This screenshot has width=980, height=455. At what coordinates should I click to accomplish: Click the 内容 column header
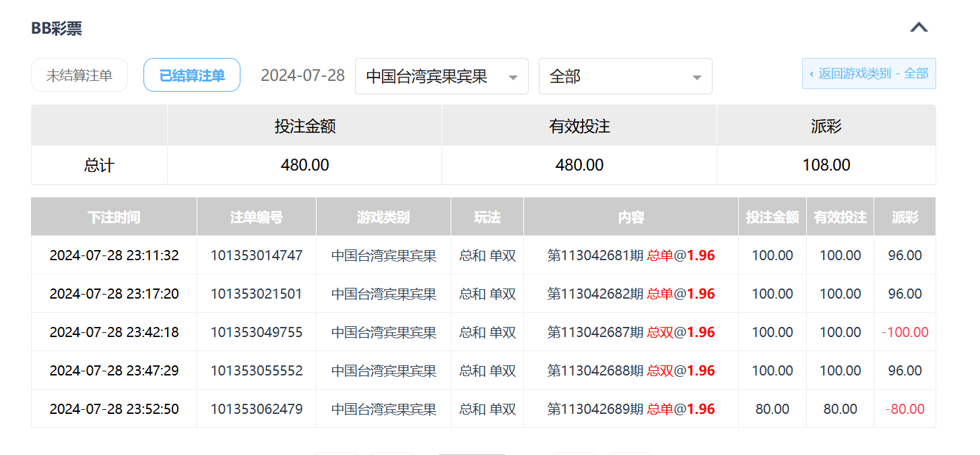pyautogui.click(x=631, y=217)
